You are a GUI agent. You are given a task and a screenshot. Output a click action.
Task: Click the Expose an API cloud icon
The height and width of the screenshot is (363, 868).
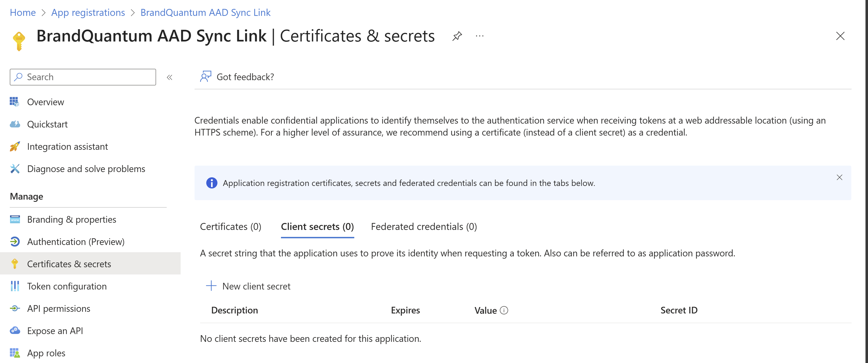tap(14, 330)
